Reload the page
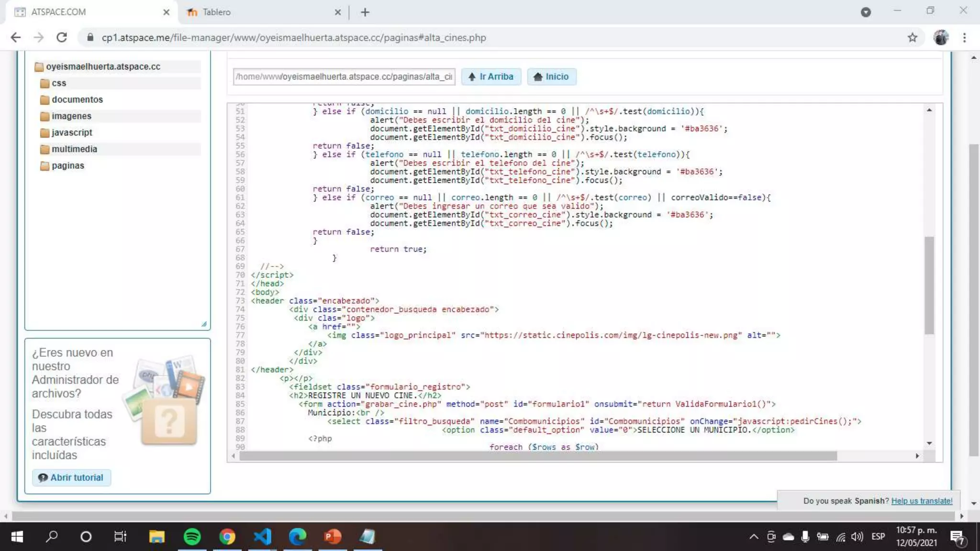This screenshot has width=980, height=551. pos(62,37)
